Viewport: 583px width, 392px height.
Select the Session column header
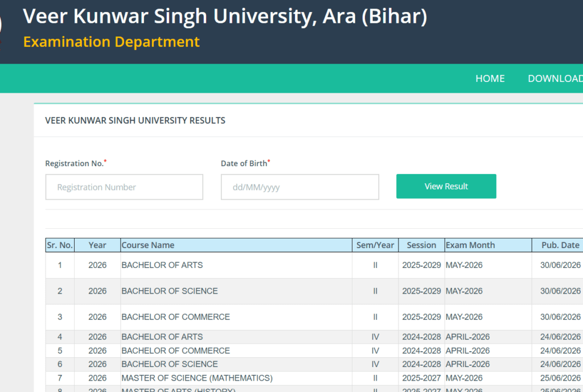(421, 245)
